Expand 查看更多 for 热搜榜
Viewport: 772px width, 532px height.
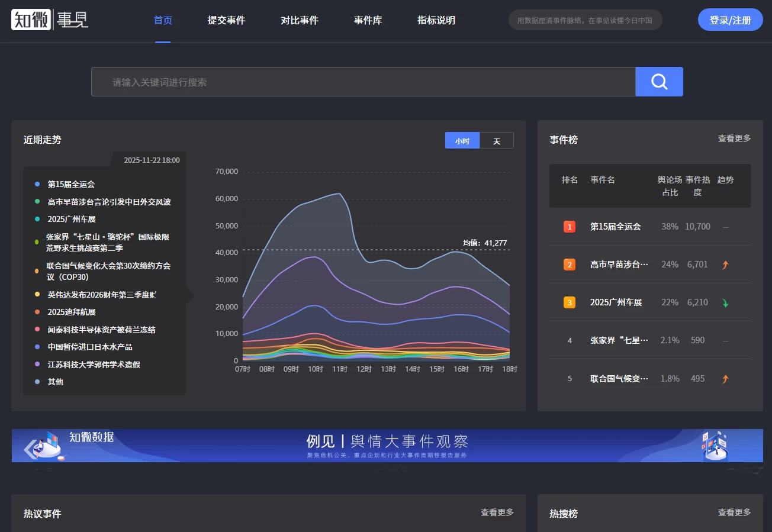pos(734,512)
